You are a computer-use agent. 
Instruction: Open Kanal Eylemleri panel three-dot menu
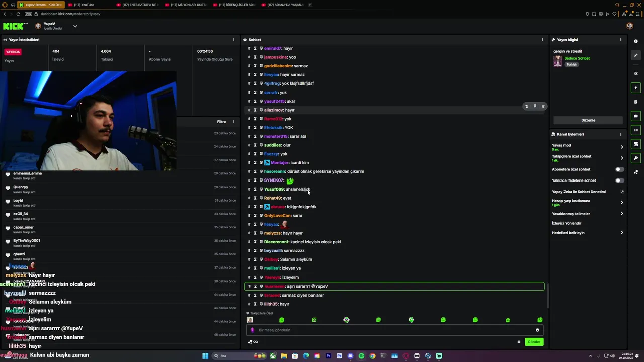(x=620, y=134)
